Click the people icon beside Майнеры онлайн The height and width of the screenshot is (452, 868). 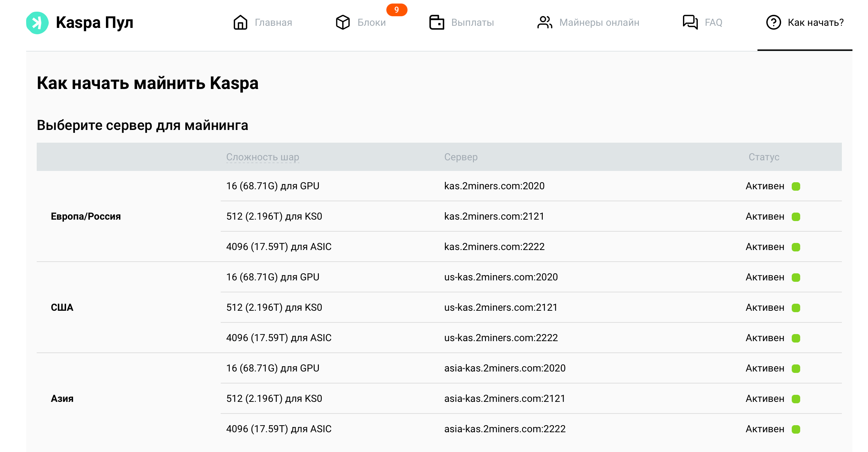(x=545, y=22)
